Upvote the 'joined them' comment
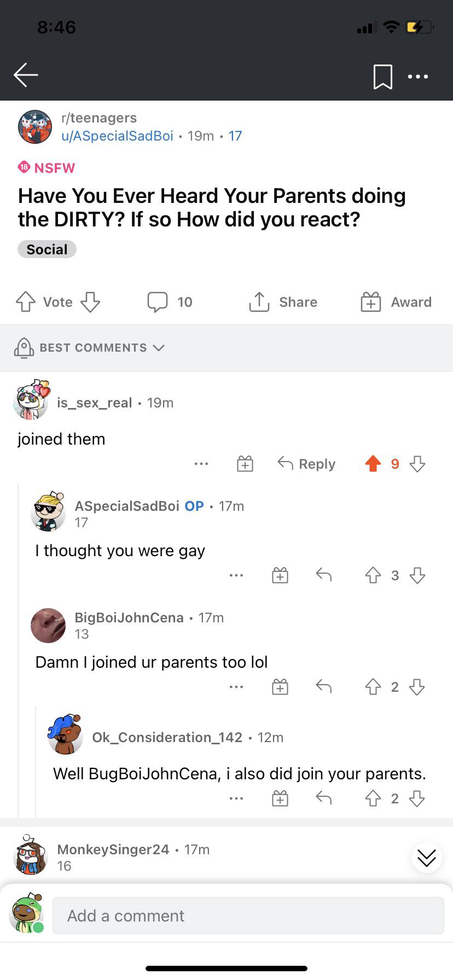453x980 pixels. tap(373, 463)
